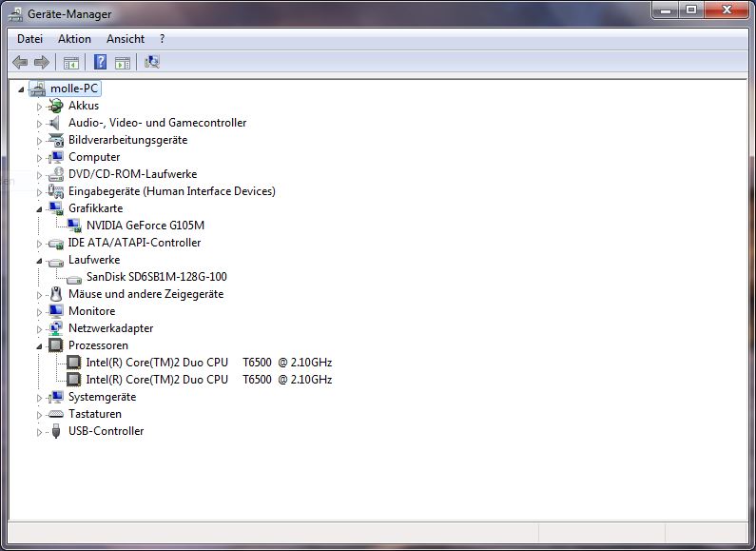This screenshot has height=551, width=756.
Task: Select SanDisk SD6SB1M-128G-100 text
Action: [x=156, y=277]
